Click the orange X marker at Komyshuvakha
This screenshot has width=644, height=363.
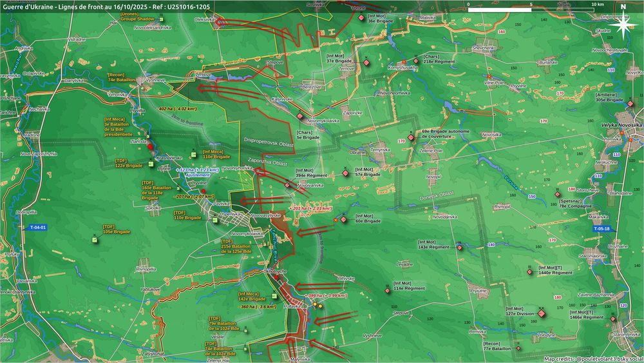click(404, 62)
